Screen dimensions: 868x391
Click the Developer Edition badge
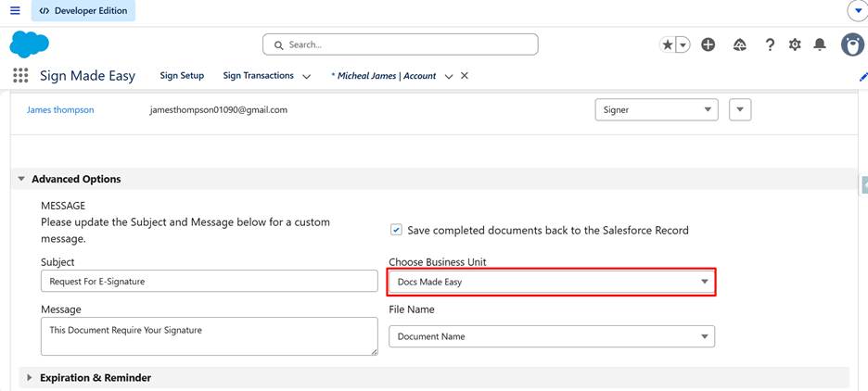[83, 10]
